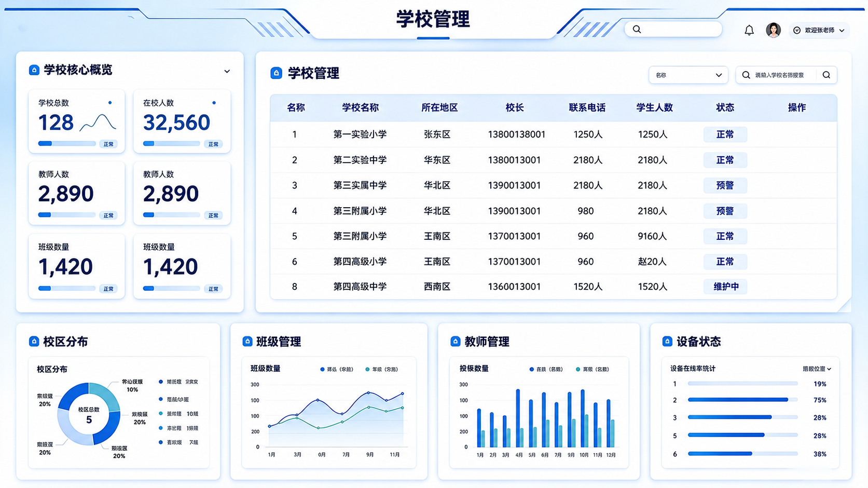Click the progress bar on 学校总数 card
Screen dimensions: 868x488
[x=67, y=144]
